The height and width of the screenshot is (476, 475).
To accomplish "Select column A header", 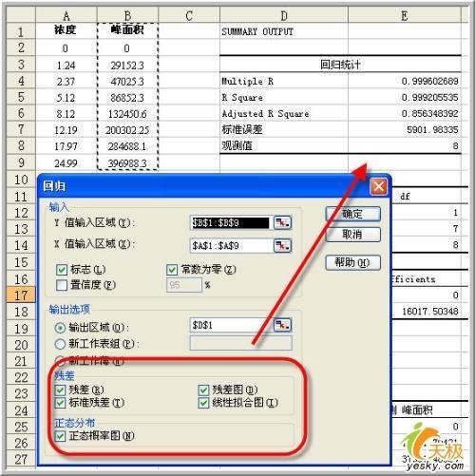I will click(66, 15).
